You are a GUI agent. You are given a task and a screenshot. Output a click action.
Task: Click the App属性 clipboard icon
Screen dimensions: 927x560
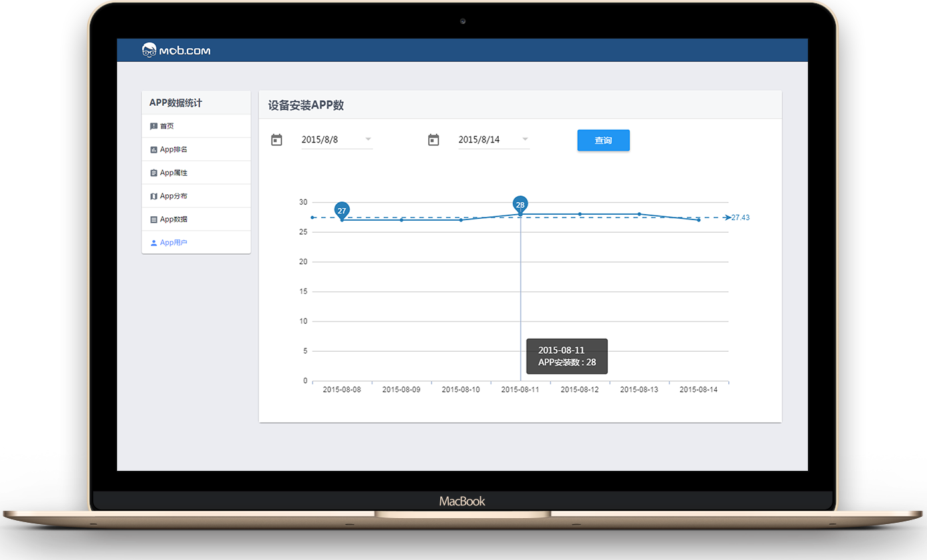(x=154, y=173)
